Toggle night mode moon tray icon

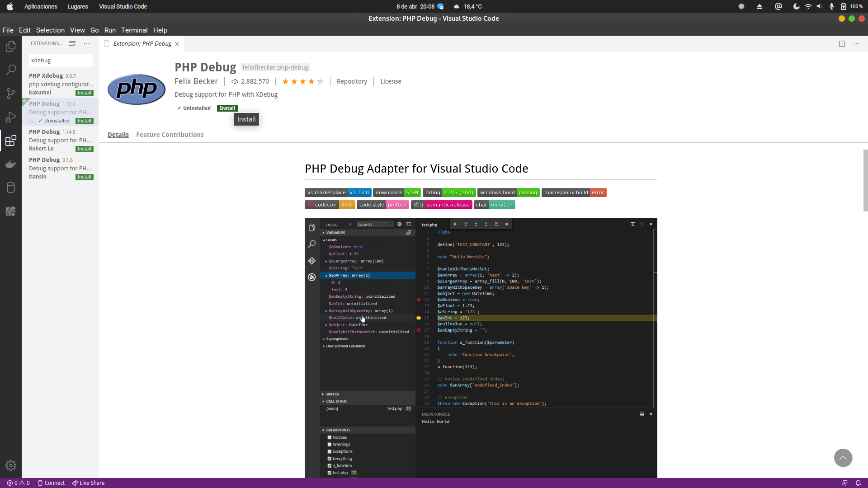point(796,6)
